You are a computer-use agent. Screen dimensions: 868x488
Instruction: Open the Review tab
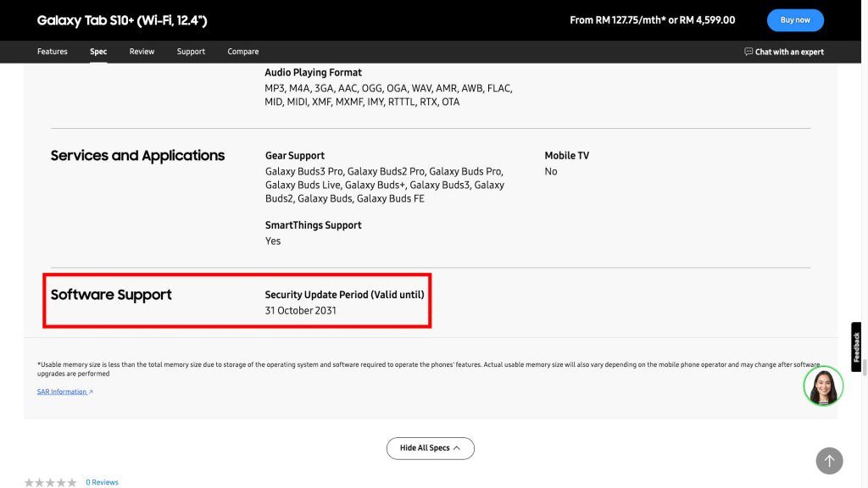pyautogui.click(x=142, y=52)
